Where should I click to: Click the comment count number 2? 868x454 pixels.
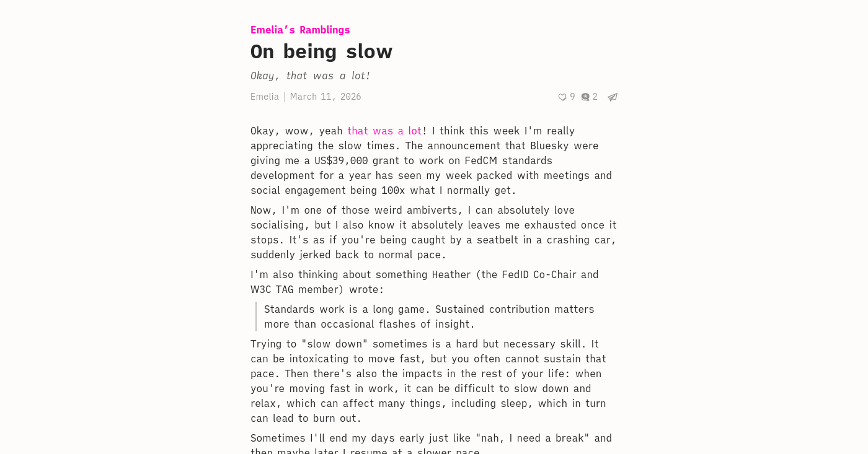click(595, 97)
